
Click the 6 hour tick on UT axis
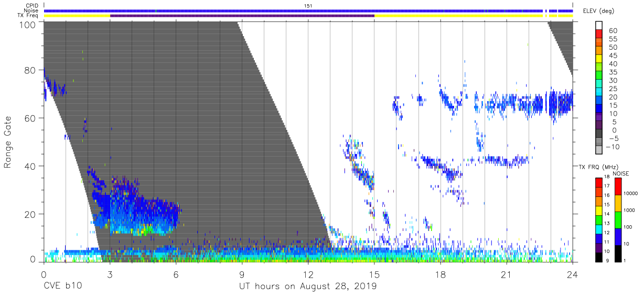click(x=176, y=274)
